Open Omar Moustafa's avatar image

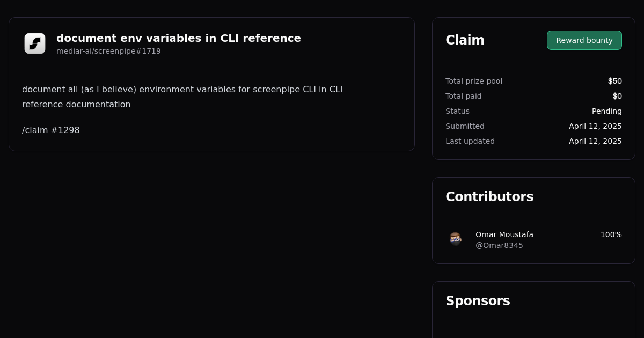click(456, 239)
